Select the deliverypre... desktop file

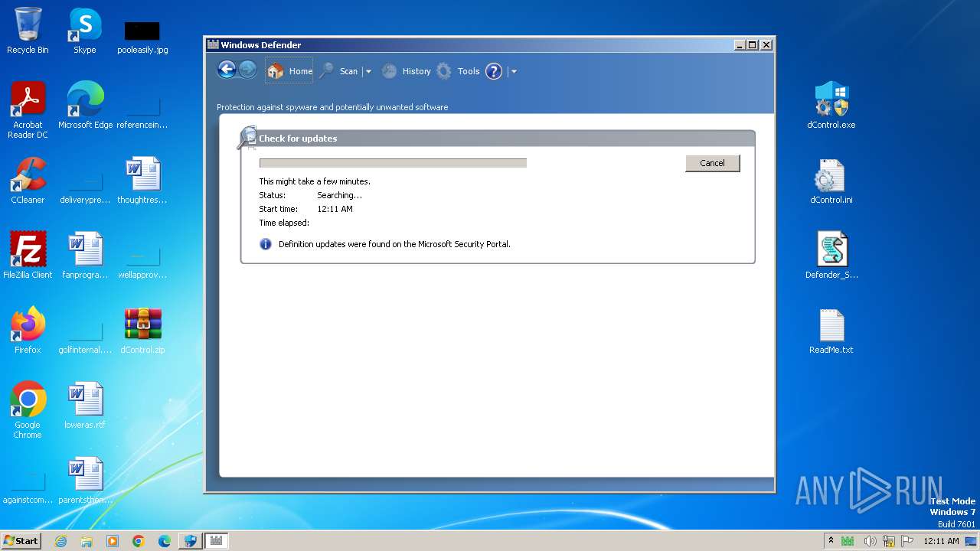[x=85, y=186]
